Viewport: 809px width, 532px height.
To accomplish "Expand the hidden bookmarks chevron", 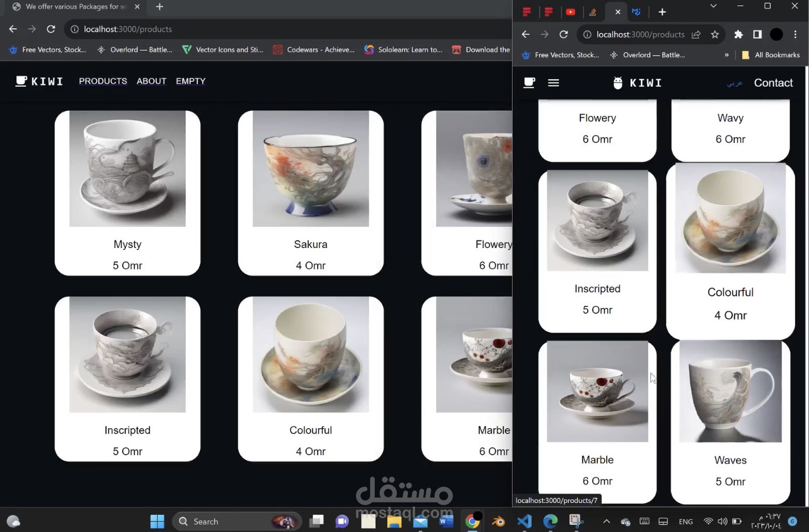I will [726, 55].
